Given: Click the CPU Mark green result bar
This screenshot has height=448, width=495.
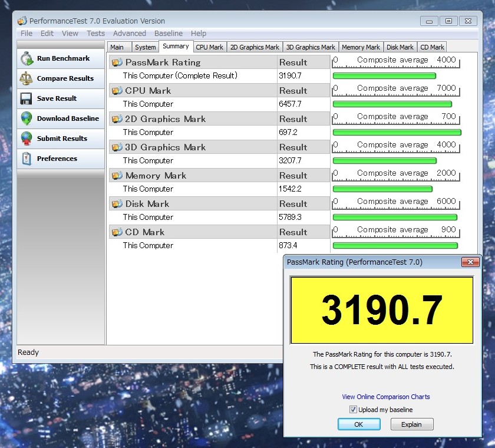Looking at the screenshot, I should 392,104.
